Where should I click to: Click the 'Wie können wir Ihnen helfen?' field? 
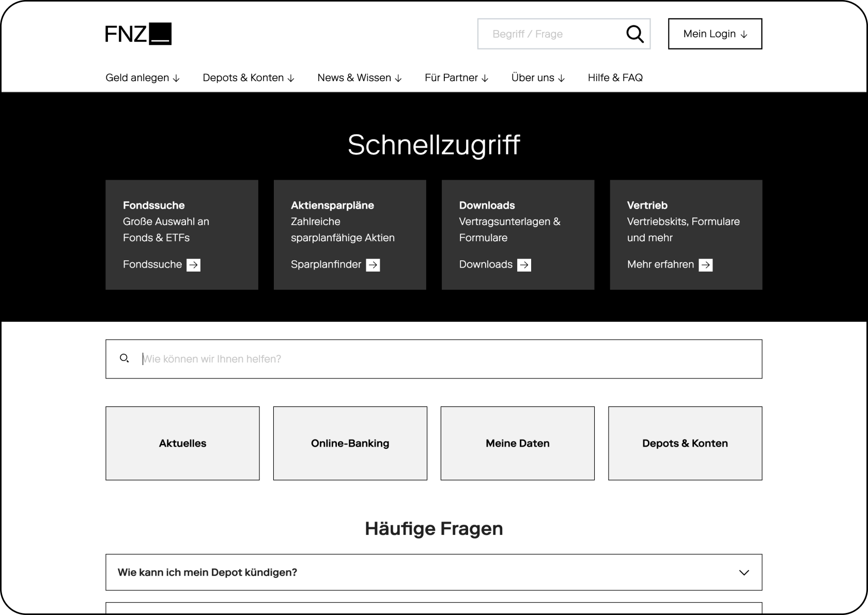pos(444,359)
